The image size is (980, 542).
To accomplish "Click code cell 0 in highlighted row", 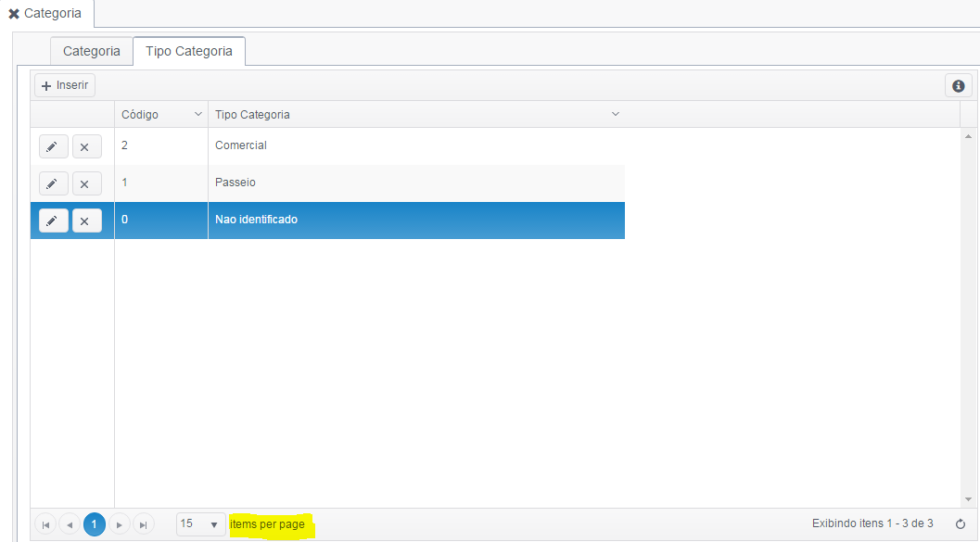I will point(161,220).
